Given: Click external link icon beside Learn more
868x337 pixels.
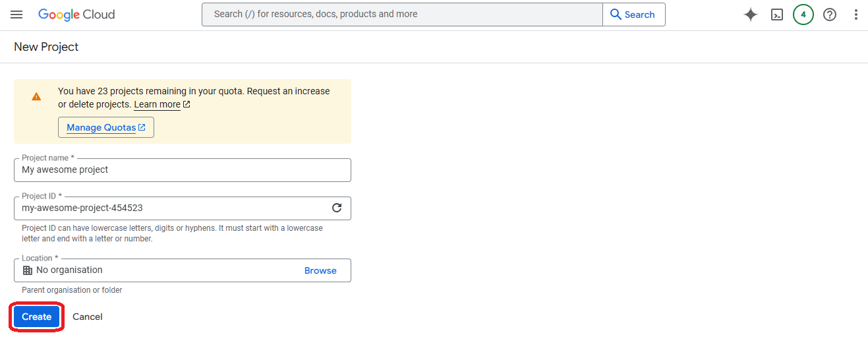Looking at the screenshot, I should tap(187, 104).
